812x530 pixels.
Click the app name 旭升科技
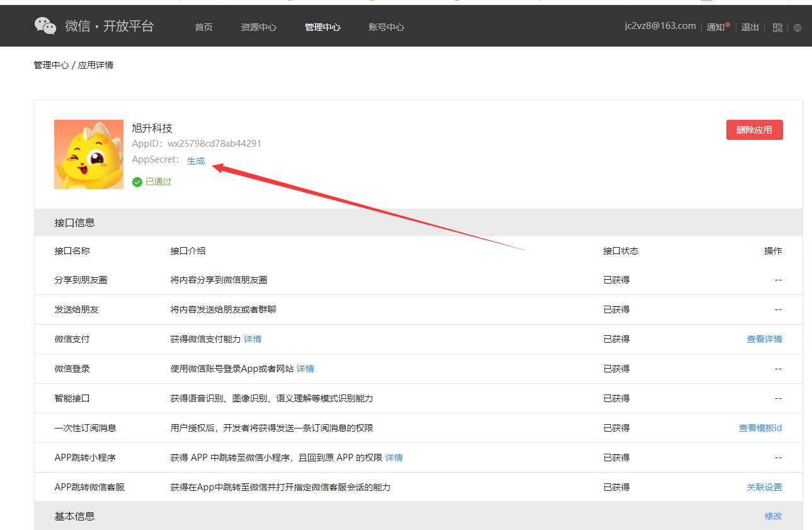click(152, 129)
